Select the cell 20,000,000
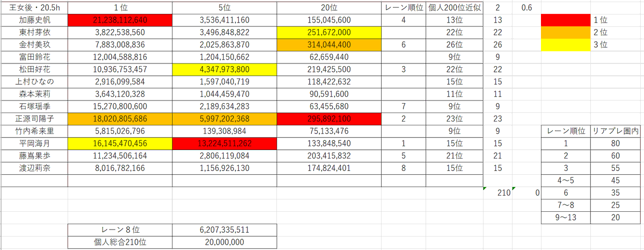Viewport: 644px width, 250px height. (x=224, y=242)
